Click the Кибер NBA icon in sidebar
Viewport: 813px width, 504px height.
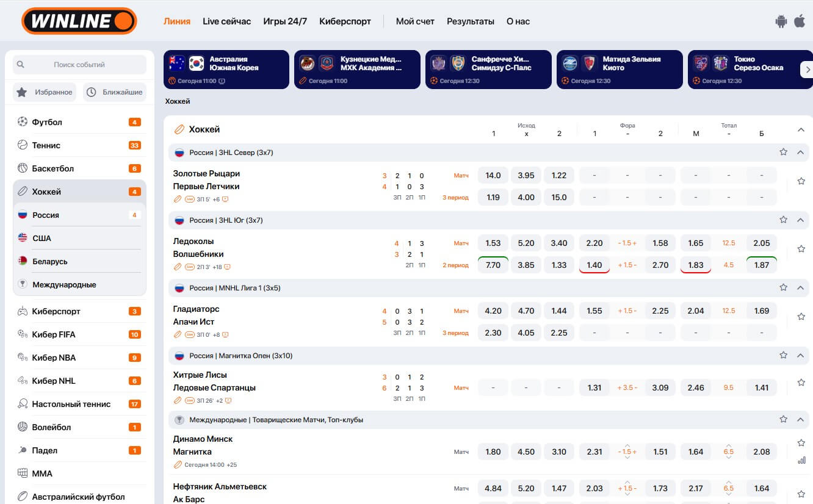23,358
